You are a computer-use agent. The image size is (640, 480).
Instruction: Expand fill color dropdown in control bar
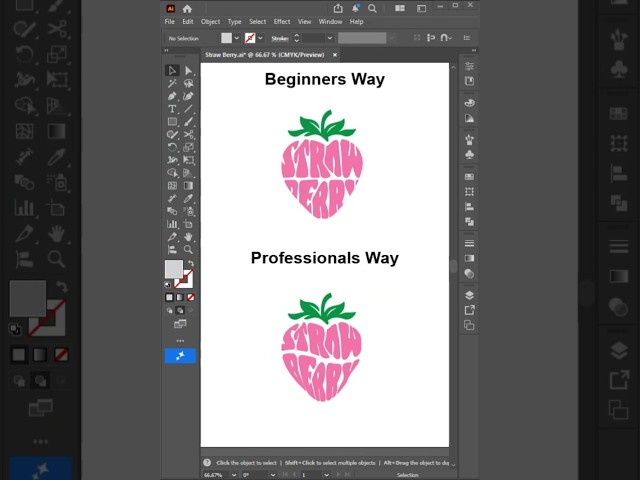(x=237, y=38)
